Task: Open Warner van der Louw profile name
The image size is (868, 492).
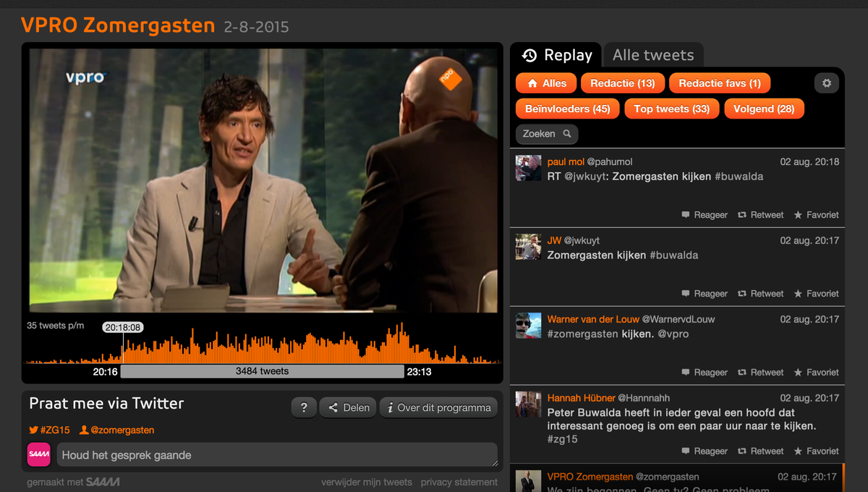Action: [593, 319]
